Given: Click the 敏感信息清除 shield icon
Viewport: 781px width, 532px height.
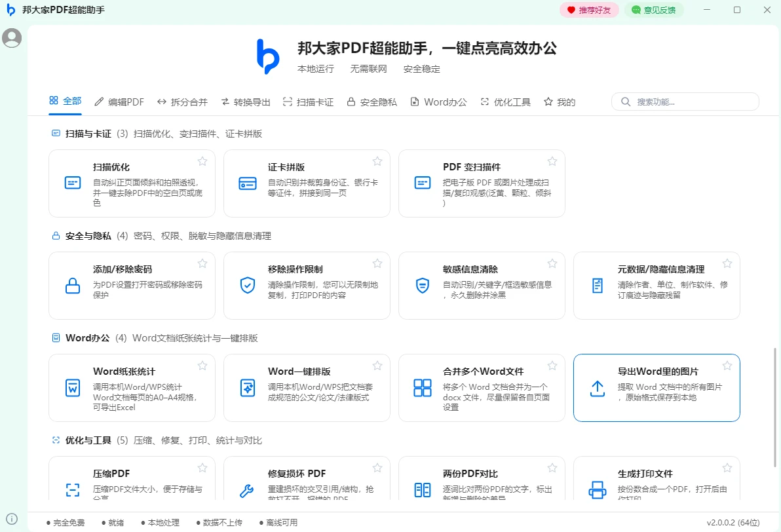Looking at the screenshot, I should pos(423,286).
